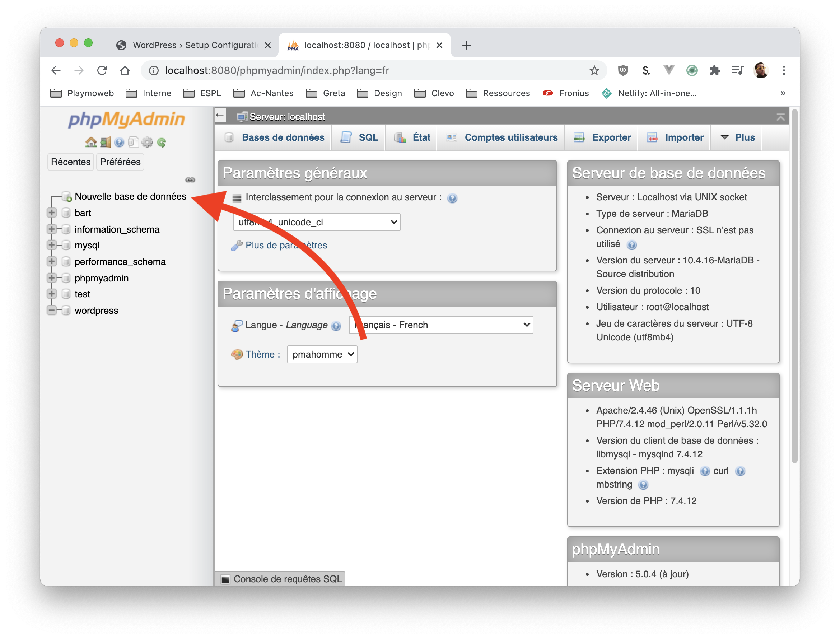840x639 pixels.
Task: Click Plus de paramètres link
Action: coord(286,245)
